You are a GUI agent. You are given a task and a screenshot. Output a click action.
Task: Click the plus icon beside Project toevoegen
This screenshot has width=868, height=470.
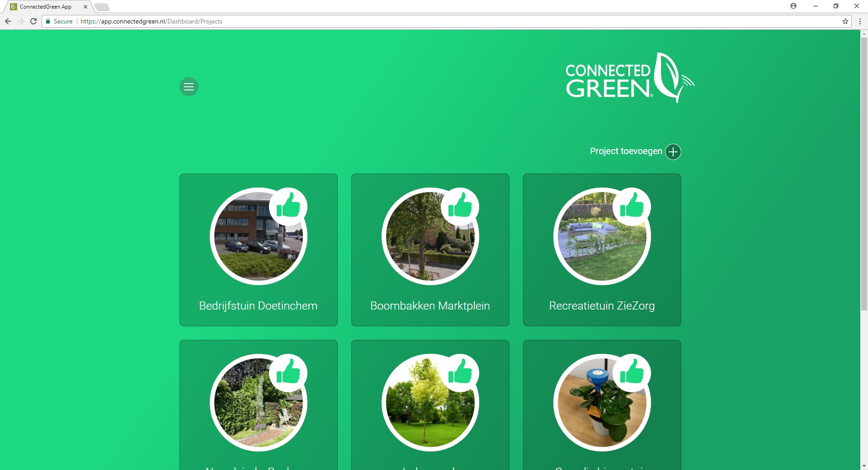pyautogui.click(x=673, y=151)
